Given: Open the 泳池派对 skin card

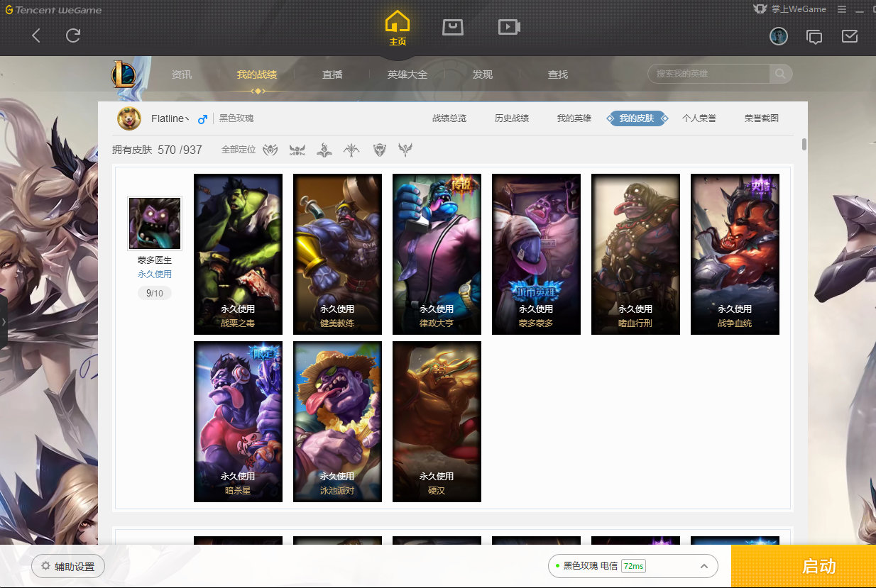Looking at the screenshot, I should 337,421.
